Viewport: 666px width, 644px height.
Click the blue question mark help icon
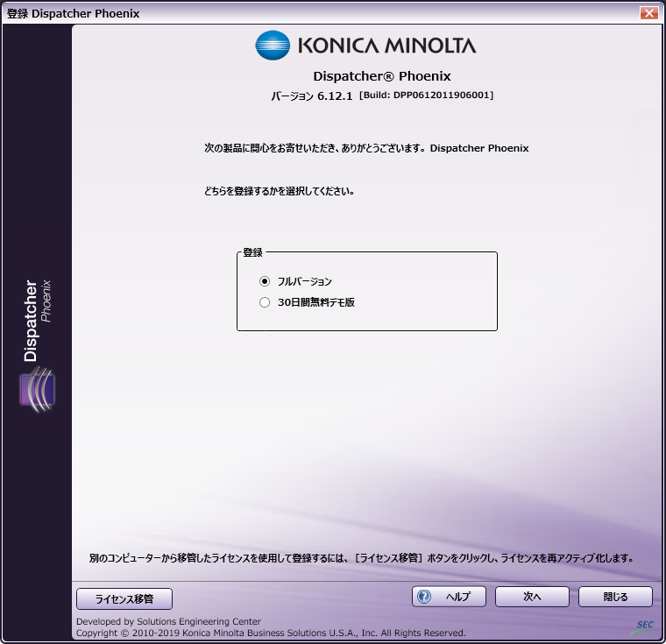coord(423,597)
